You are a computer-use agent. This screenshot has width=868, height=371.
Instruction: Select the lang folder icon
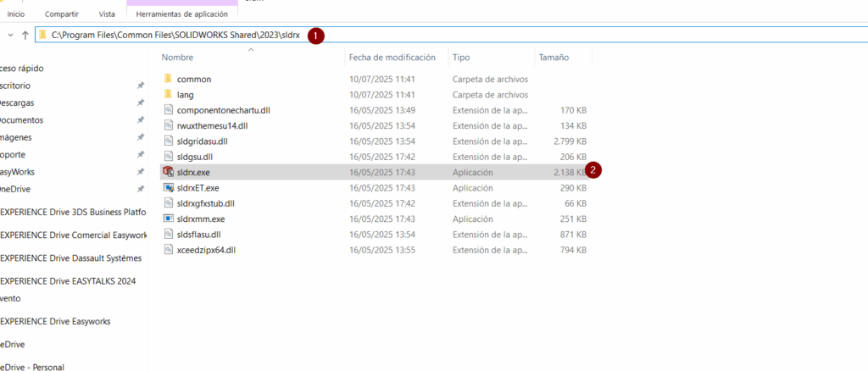[169, 95]
